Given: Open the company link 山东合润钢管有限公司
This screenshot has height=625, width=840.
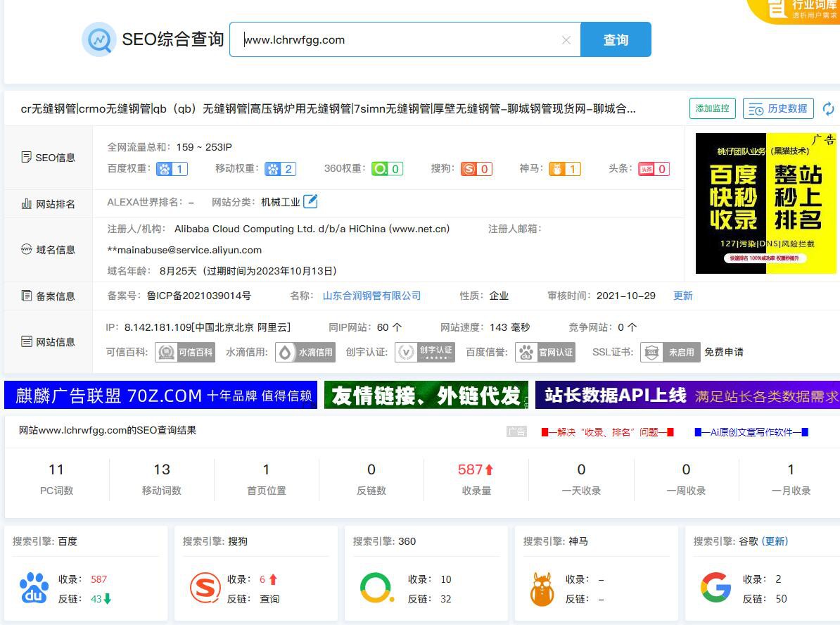Looking at the screenshot, I should pos(371,296).
